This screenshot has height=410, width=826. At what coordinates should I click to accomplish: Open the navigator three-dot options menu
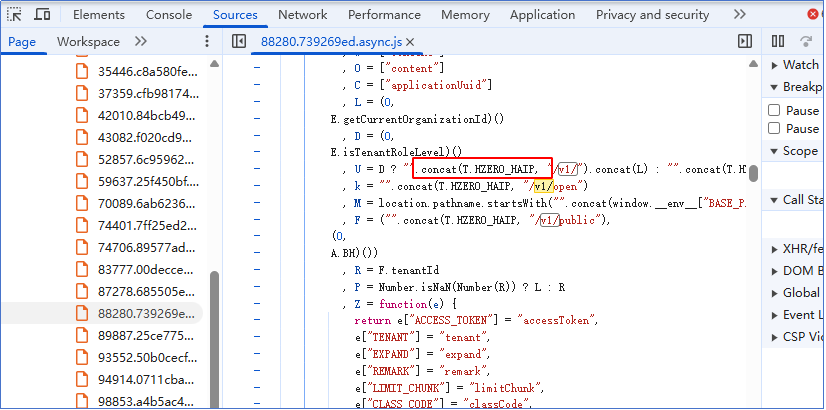coord(207,41)
